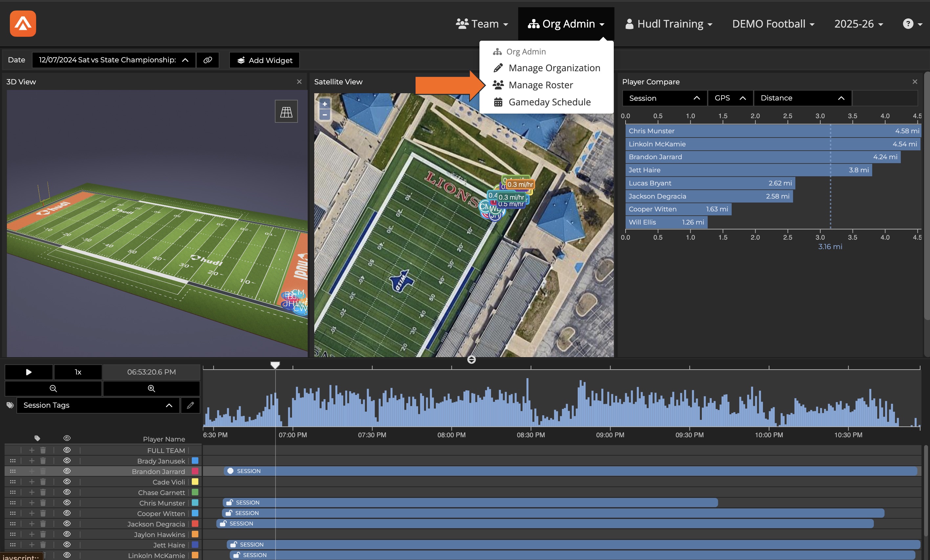Toggle visibility for all players in header

pos(67,438)
